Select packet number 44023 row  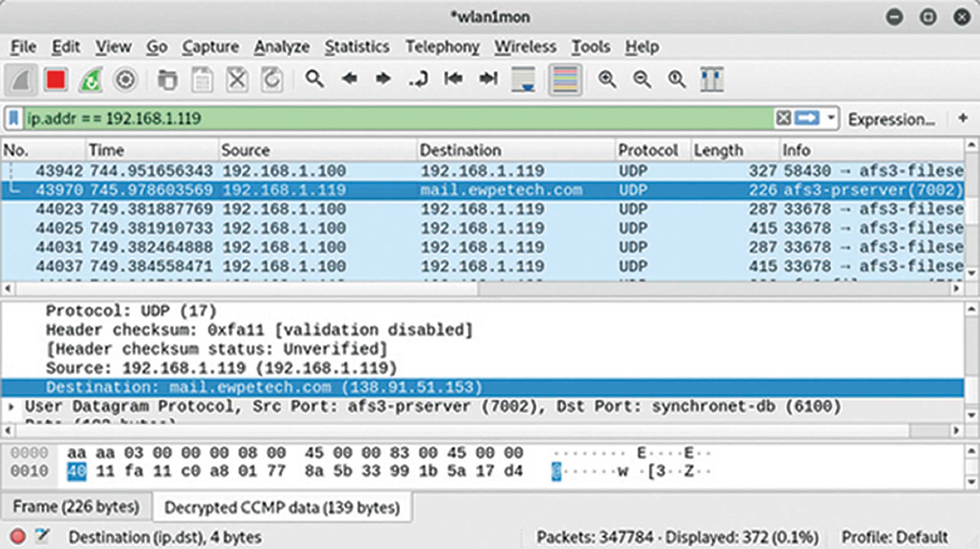[483, 209]
